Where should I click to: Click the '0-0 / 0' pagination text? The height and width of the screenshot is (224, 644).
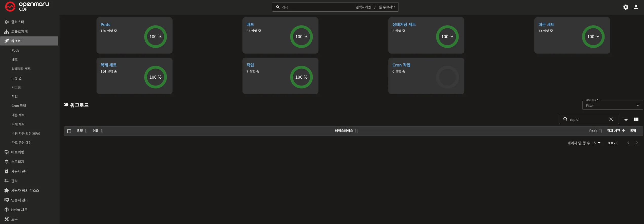pos(613,143)
